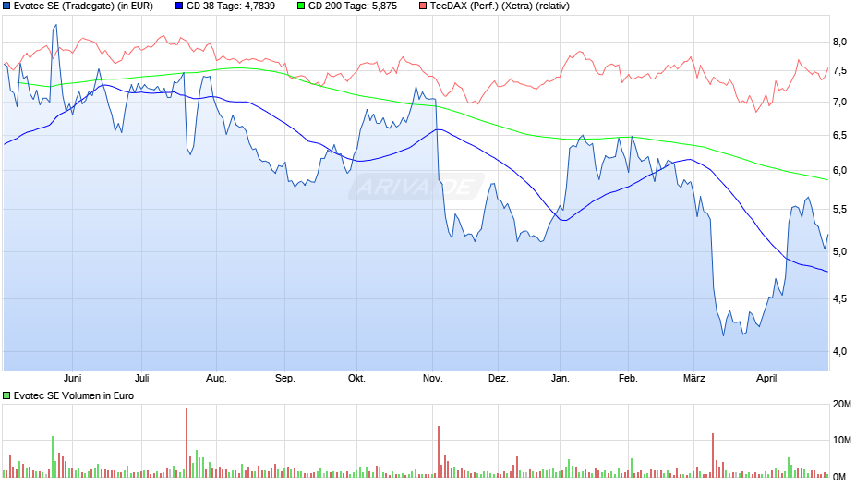Click the Nov. month label on axis
The height and width of the screenshot is (486, 868).
[x=433, y=379]
